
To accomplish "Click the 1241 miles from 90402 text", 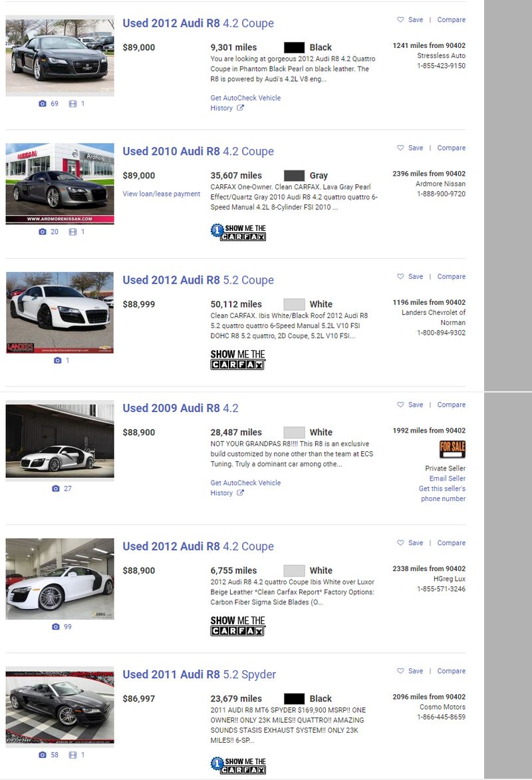I will 429,46.
